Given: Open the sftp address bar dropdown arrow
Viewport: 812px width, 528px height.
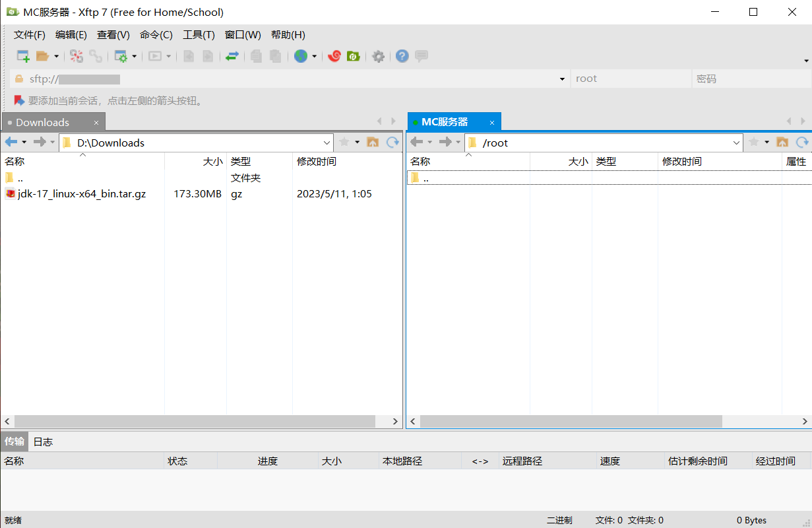Looking at the screenshot, I should tap(562, 79).
